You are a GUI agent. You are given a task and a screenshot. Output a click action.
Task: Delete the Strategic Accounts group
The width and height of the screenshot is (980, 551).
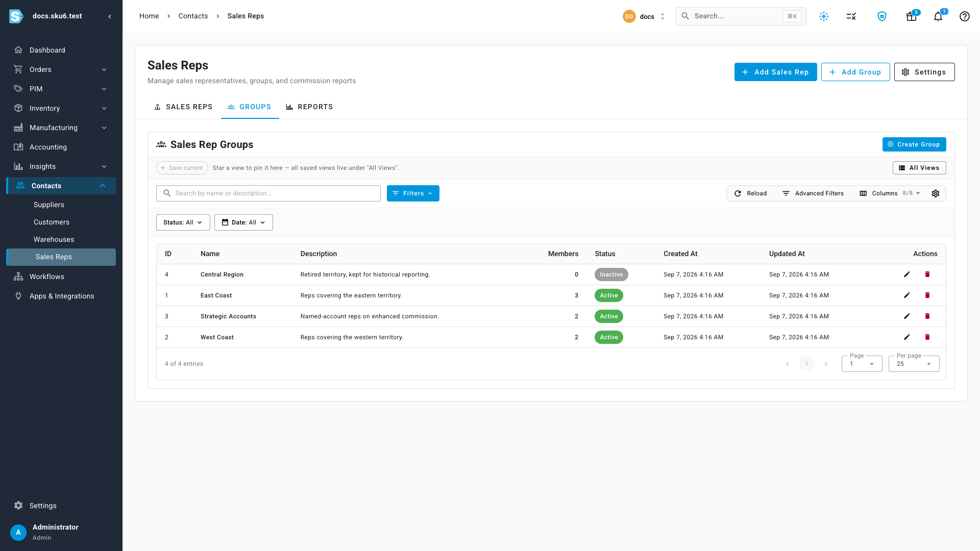(927, 316)
